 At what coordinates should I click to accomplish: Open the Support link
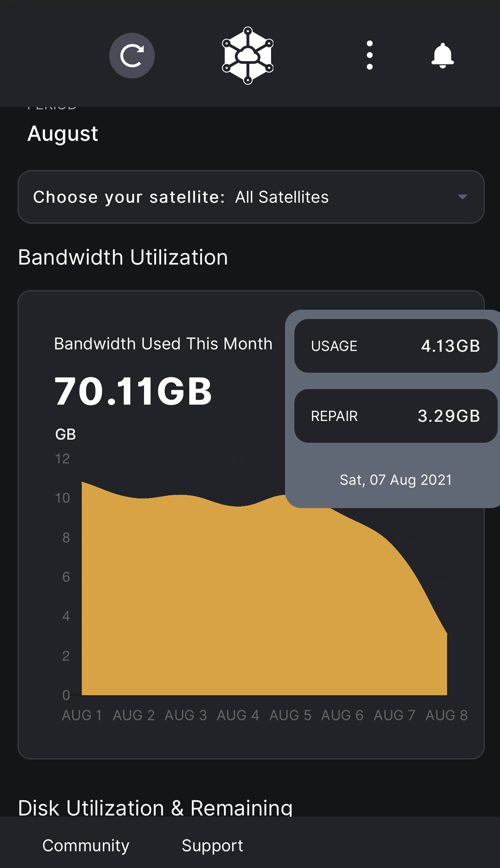tap(212, 845)
